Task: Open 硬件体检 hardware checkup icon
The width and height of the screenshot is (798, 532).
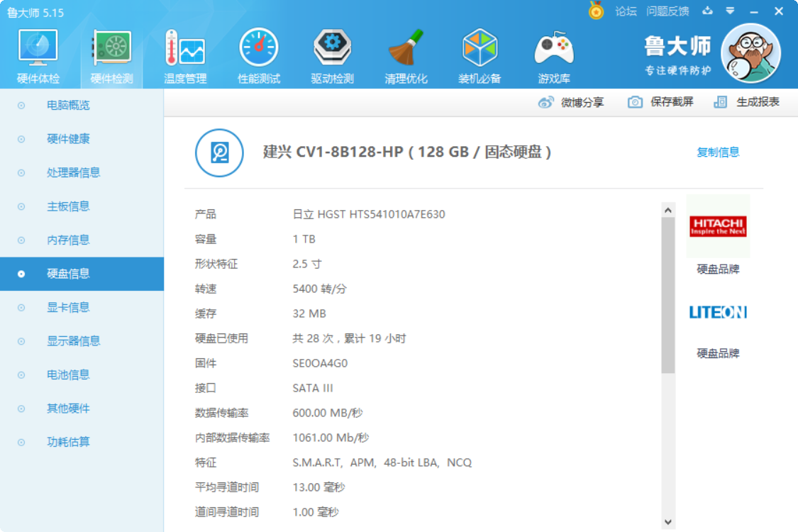Action: tap(38, 56)
